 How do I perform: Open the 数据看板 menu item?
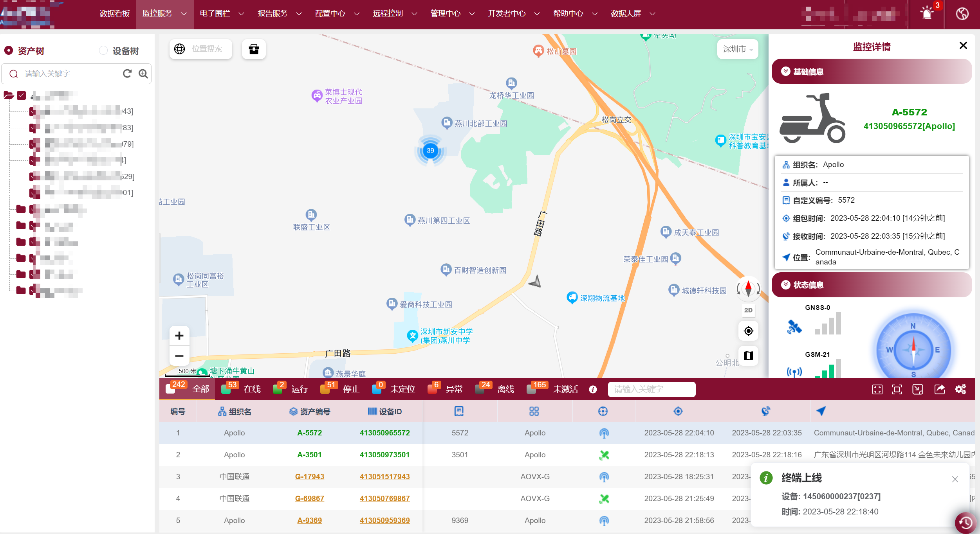click(114, 14)
